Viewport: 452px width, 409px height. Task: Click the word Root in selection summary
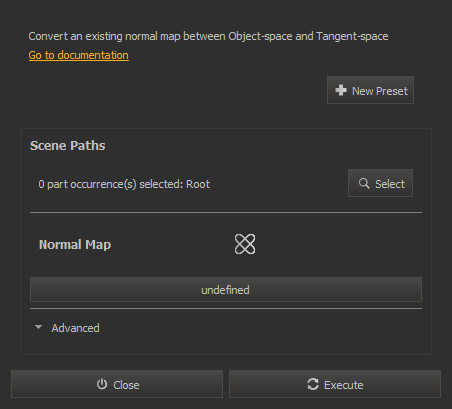[x=198, y=184]
